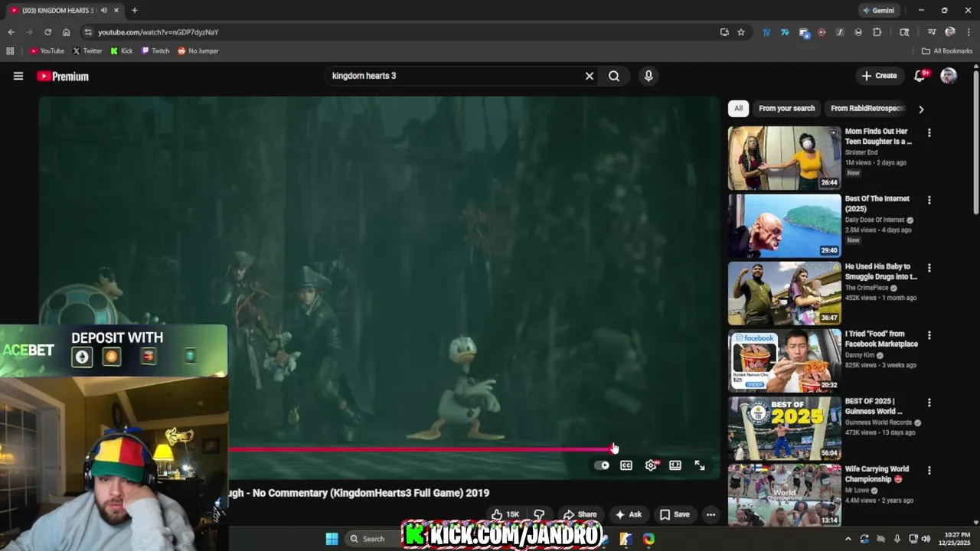Enter fullscreen in video player
980x551 pixels.
(x=700, y=465)
